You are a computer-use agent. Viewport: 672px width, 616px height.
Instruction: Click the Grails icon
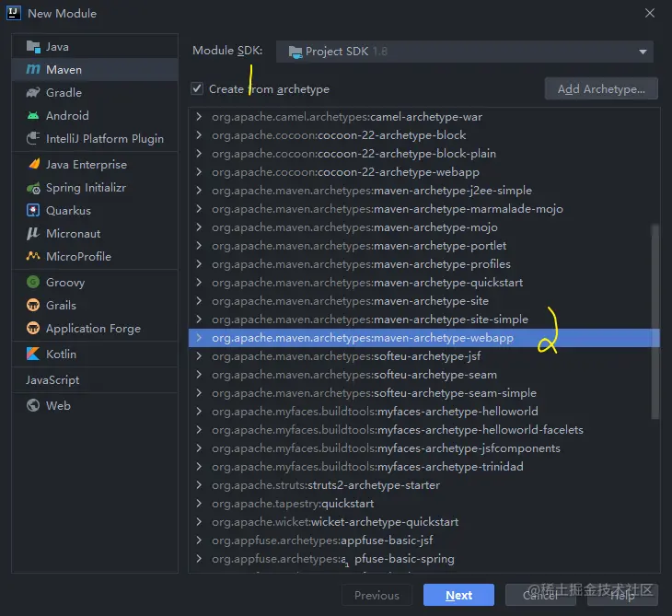(x=33, y=305)
